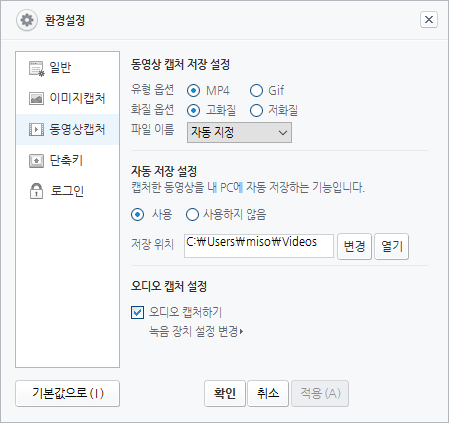449x423 pixels.
Task: Uncheck the 오디오 캡처하기 checkbox
Action: (137, 313)
